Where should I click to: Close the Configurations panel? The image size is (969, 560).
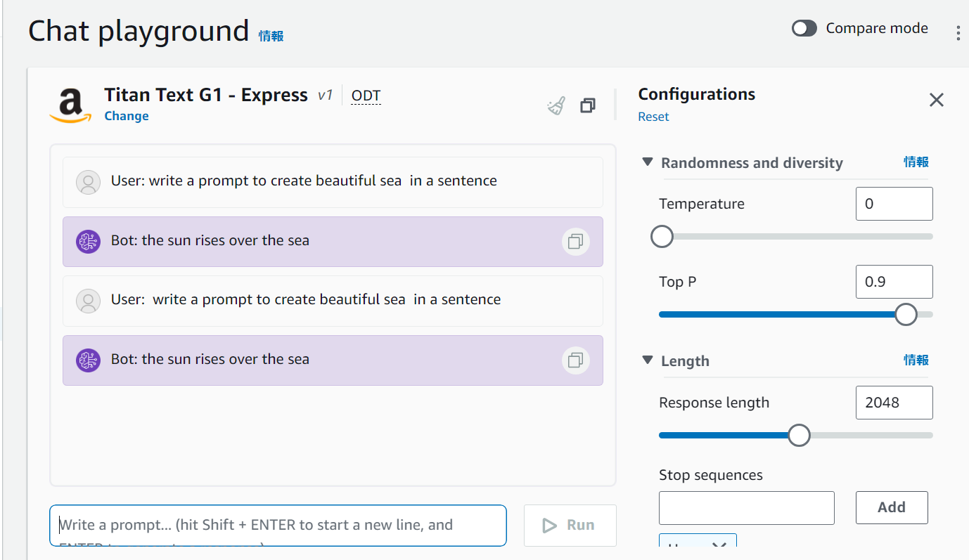tap(936, 100)
